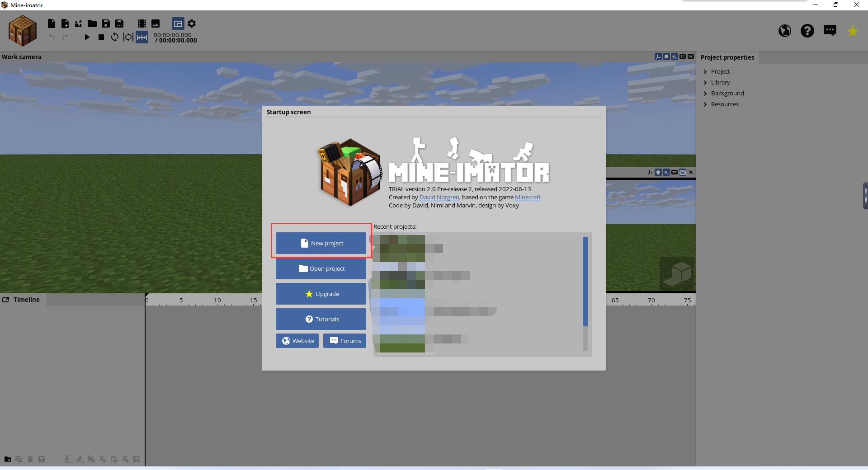Stop playback with the square stop button
Screen dimensions: 868x470
(x=101, y=37)
